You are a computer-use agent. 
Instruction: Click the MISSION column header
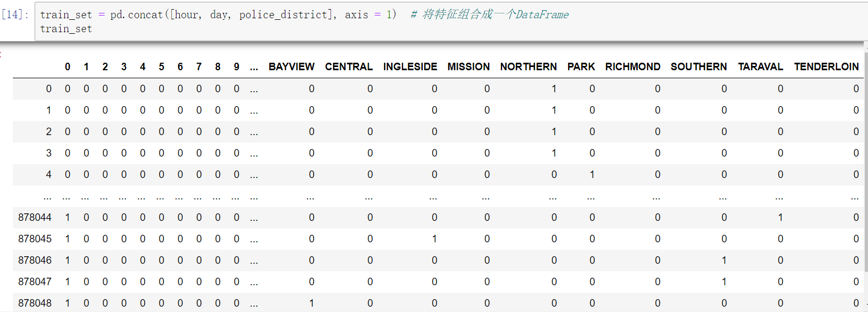pyautogui.click(x=468, y=67)
